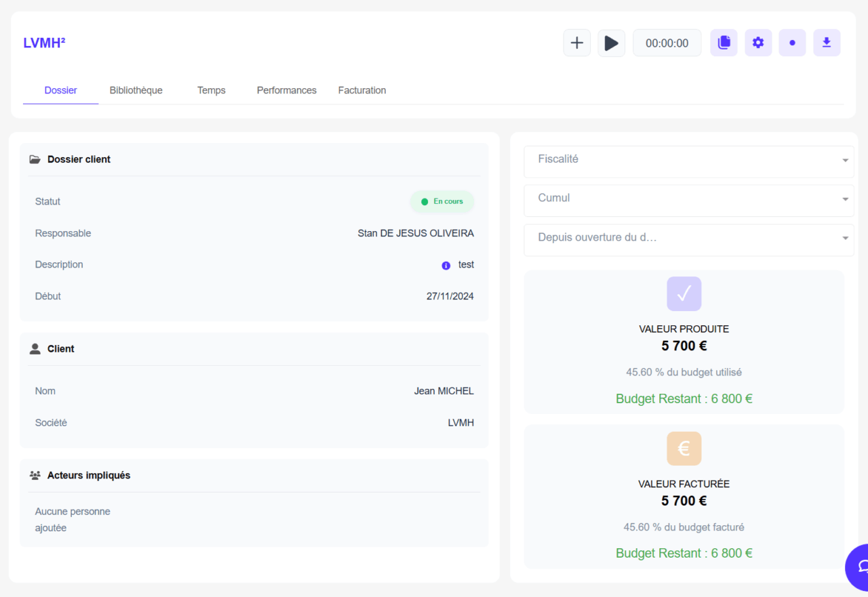
Task: Click the 'Budget Restant : 6 800 €' link
Action: coord(684,398)
